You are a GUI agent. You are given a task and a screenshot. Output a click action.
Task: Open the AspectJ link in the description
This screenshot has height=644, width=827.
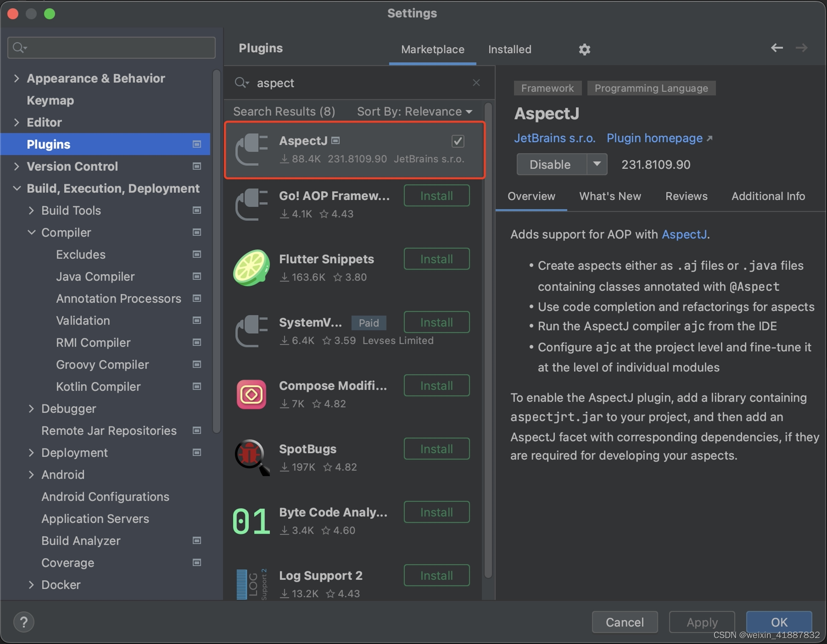[x=684, y=234]
